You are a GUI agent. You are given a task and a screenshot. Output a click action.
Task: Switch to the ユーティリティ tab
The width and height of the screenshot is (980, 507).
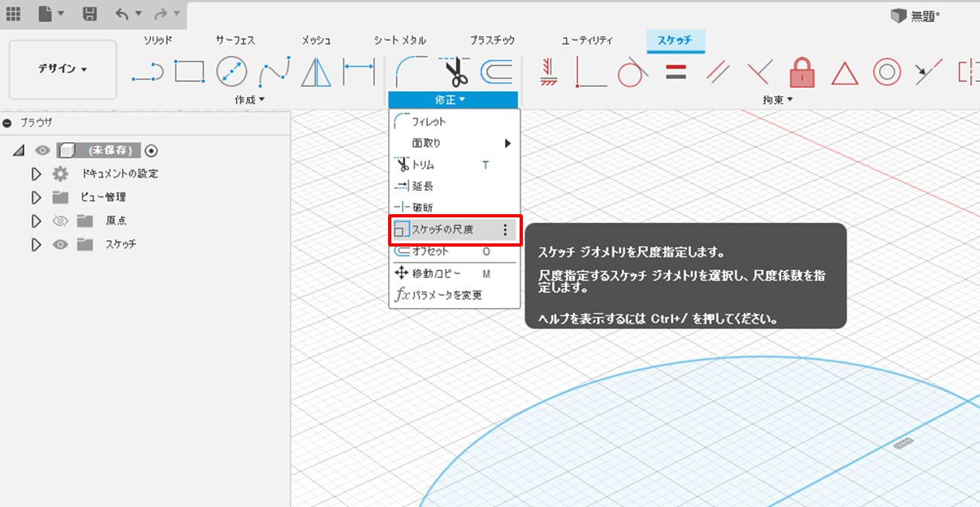tap(587, 40)
